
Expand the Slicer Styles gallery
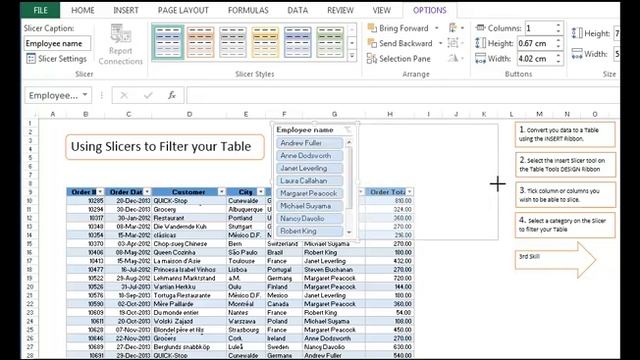click(352, 56)
